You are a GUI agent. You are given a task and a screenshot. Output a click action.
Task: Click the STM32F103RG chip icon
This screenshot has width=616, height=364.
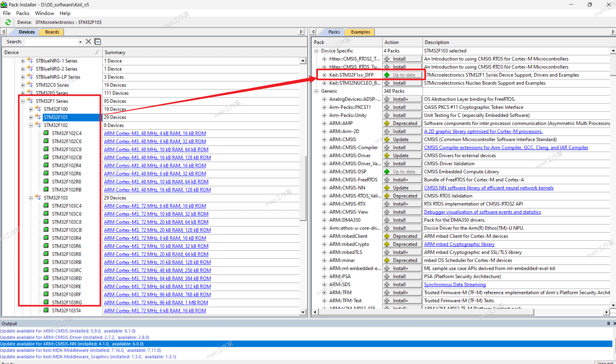tap(46, 302)
